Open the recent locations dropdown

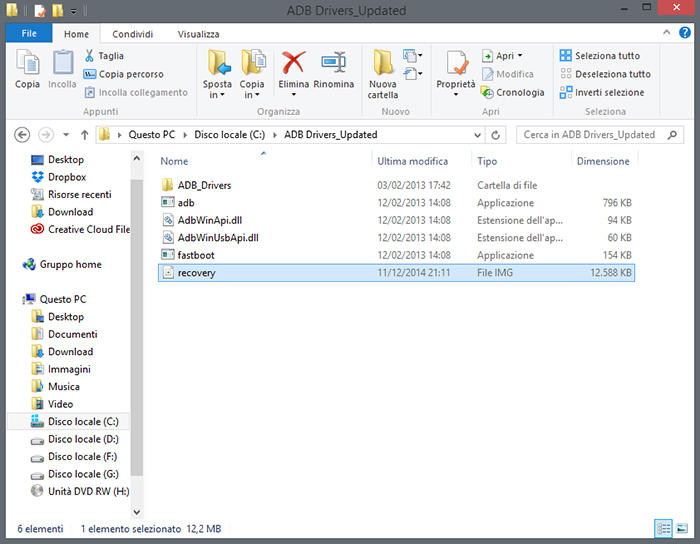[66, 135]
